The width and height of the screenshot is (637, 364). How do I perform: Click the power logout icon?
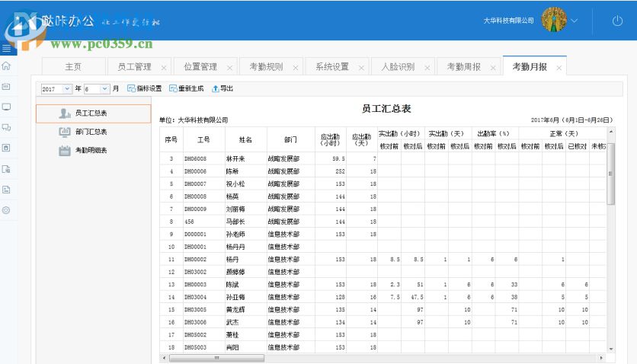point(617,21)
